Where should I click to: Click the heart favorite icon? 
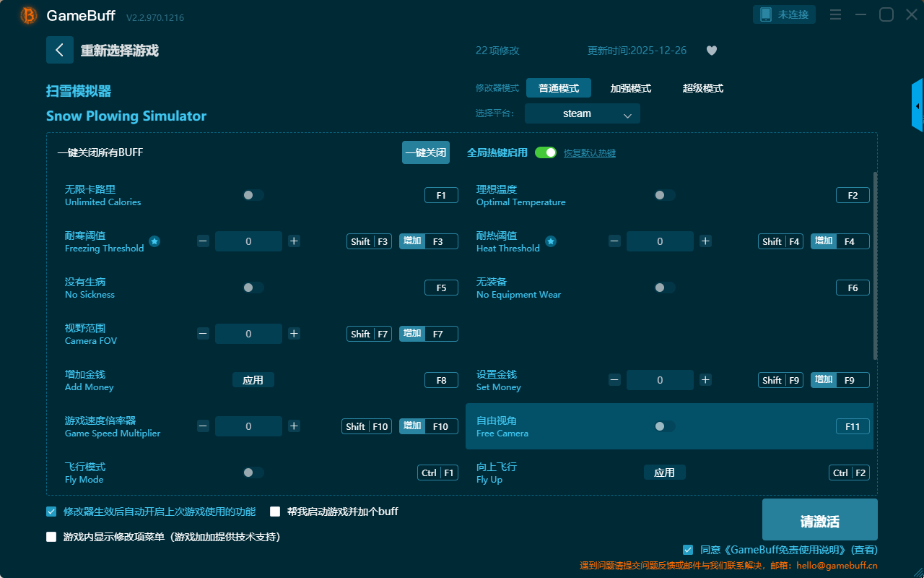pos(711,51)
